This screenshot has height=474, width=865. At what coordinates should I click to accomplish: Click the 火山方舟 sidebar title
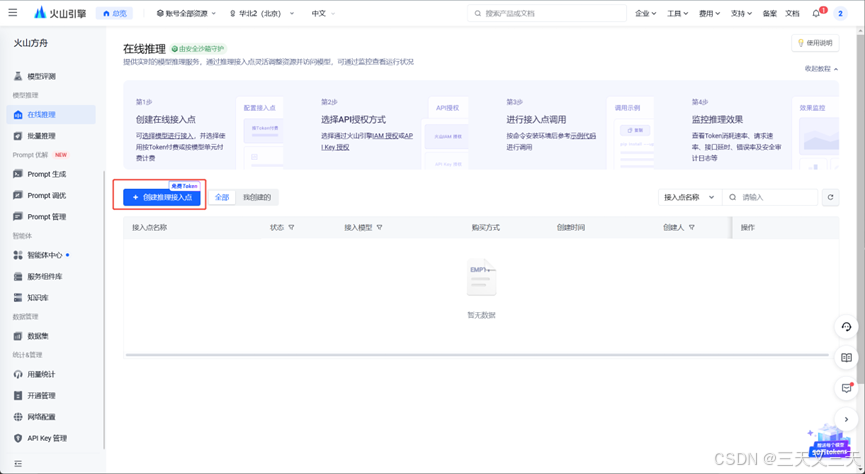coord(30,43)
